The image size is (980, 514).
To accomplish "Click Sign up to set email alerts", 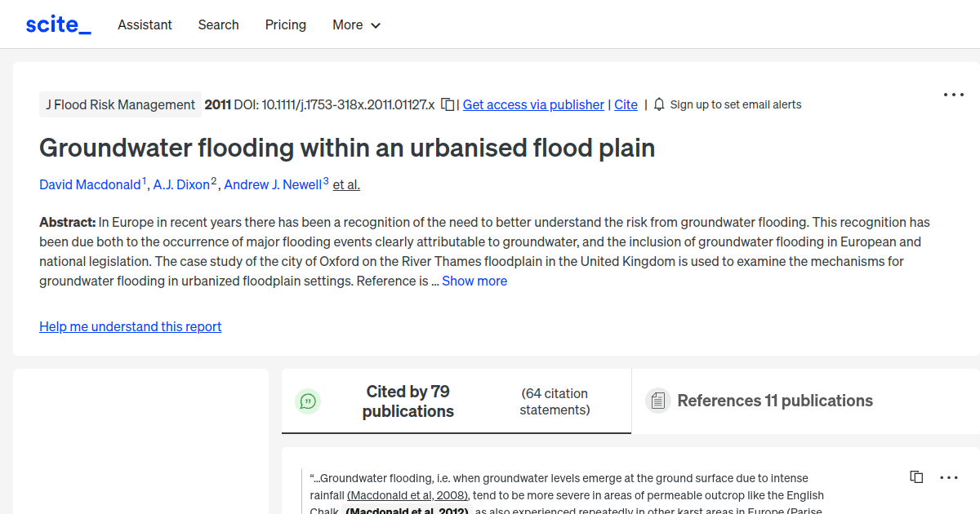I will (736, 104).
